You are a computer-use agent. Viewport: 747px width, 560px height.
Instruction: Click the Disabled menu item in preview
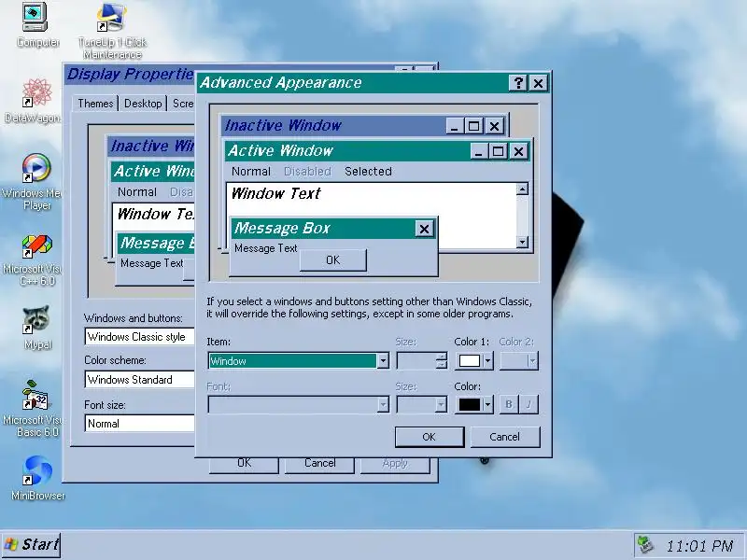(307, 172)
